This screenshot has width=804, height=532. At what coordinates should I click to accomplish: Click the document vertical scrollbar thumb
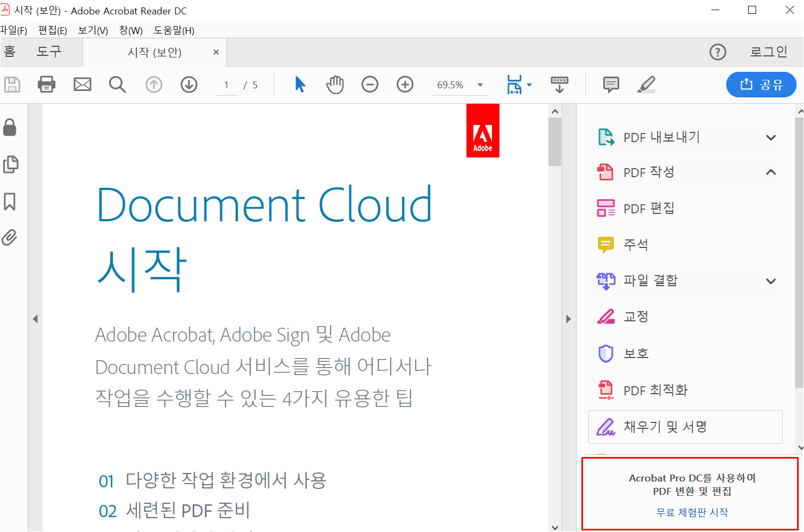coord(555,142)
